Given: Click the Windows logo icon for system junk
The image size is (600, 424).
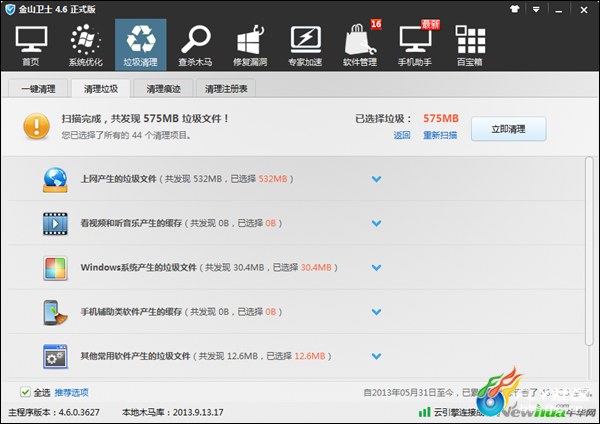Looking at the screenshot, I should point(55,268).
